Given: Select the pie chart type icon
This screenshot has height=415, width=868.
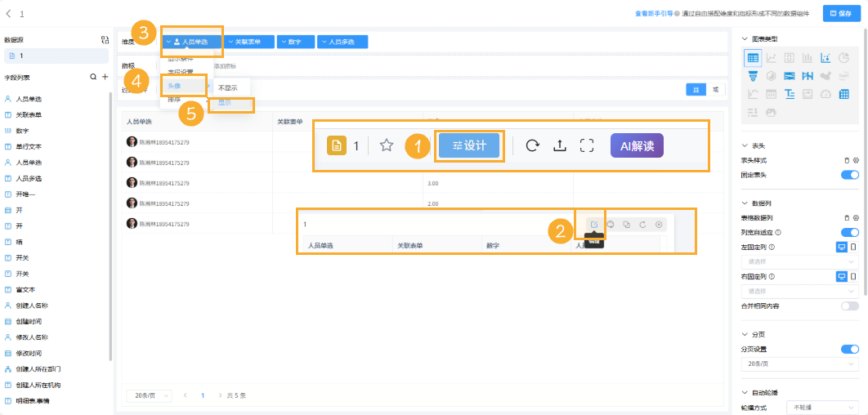Looking at the screenshot, I should pos(844,57).
